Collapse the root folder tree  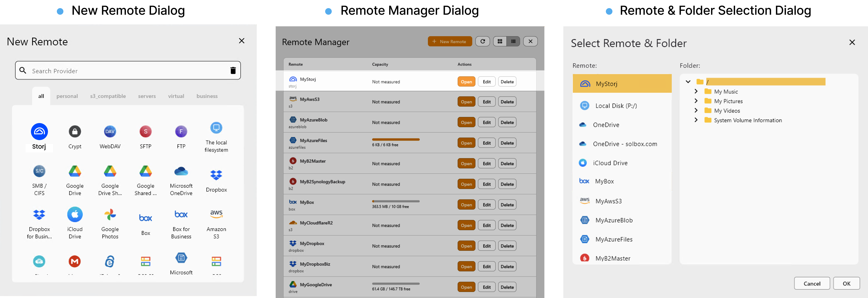coord(688,82)
